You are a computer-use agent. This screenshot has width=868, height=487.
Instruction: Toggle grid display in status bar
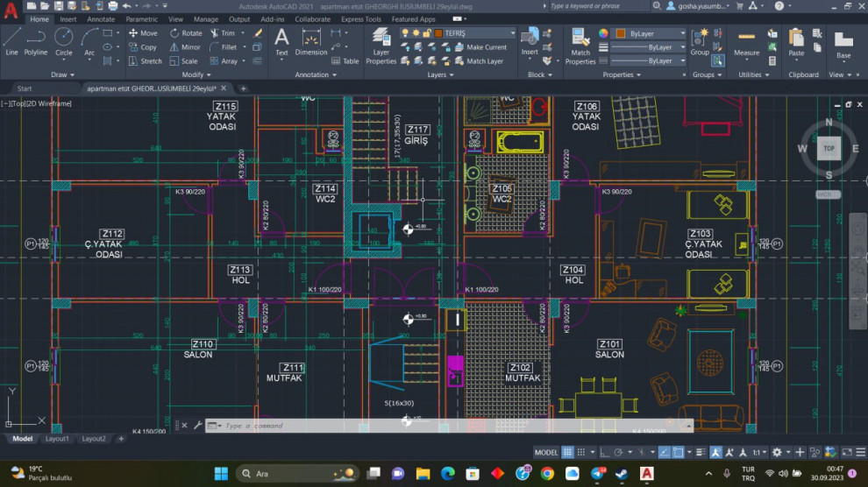(x=568, y=452)
